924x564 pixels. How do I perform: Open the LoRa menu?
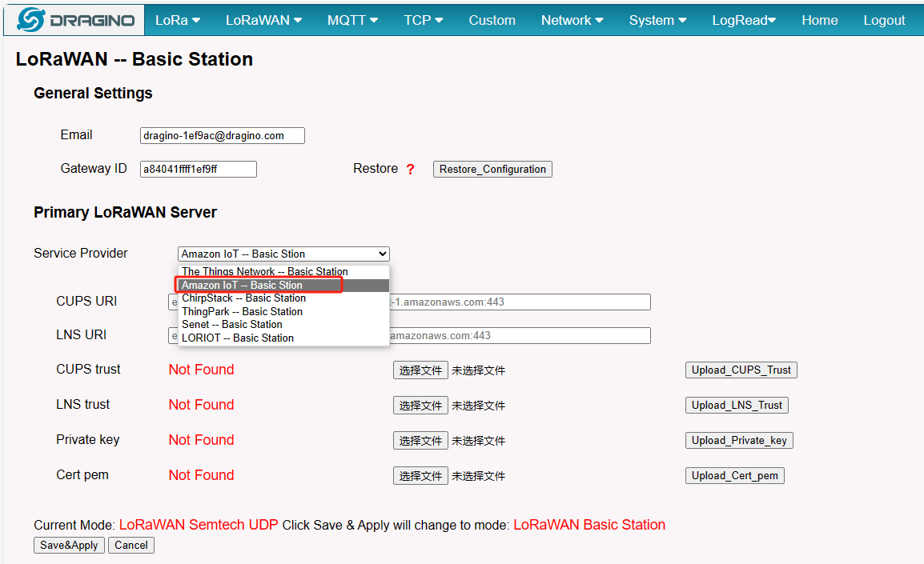coord(178,20)
